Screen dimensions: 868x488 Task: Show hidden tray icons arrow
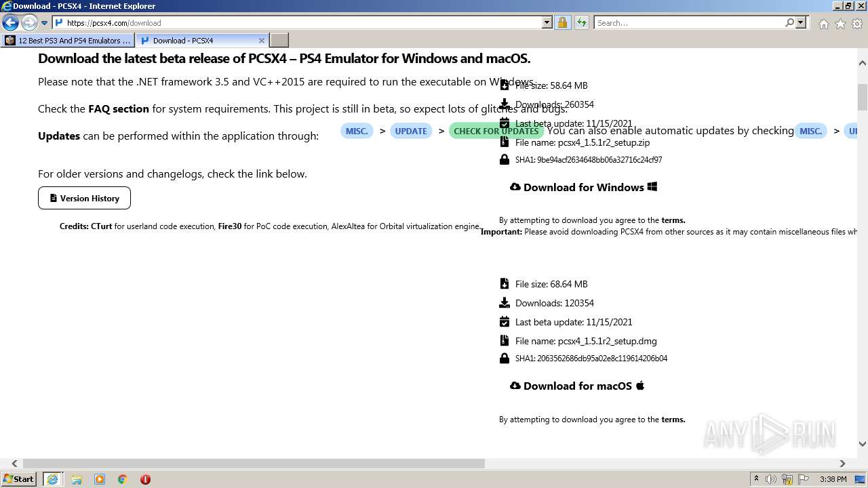click(x=756, y=479)
